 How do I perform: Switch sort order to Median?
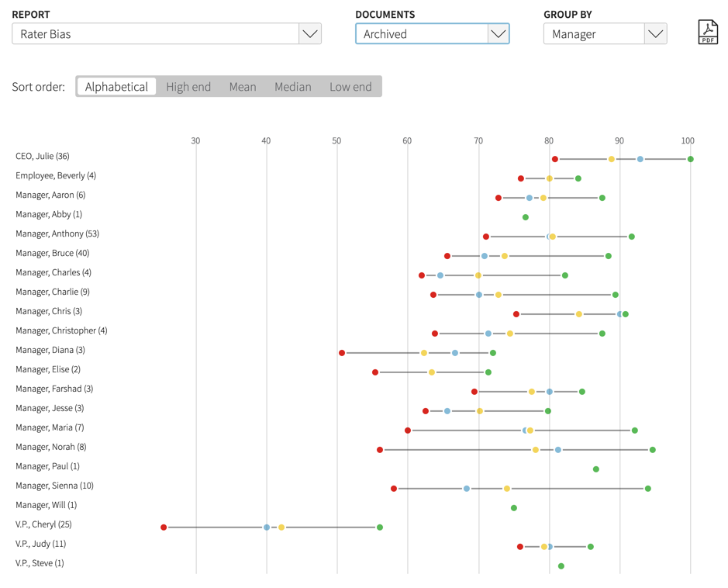tap(292, 86)
